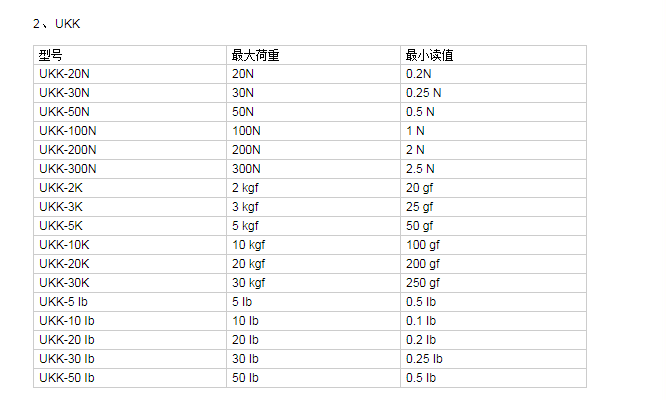Click the 20 lb maximum load cell

coord(244,340)
